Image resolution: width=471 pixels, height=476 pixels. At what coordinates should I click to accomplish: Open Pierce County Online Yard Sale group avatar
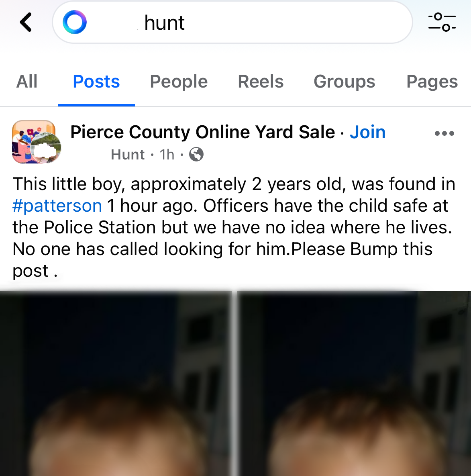tap(36, 142)
